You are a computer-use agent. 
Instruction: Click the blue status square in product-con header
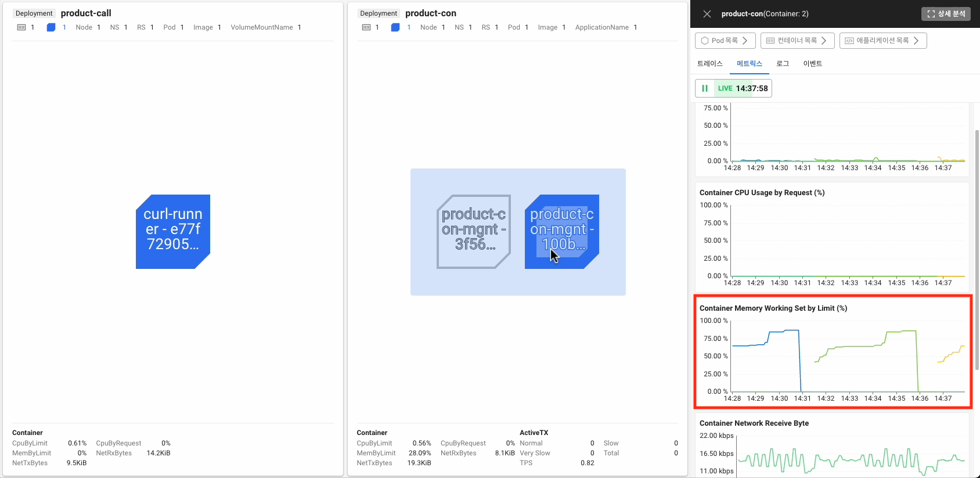click(x=395, y=27)
